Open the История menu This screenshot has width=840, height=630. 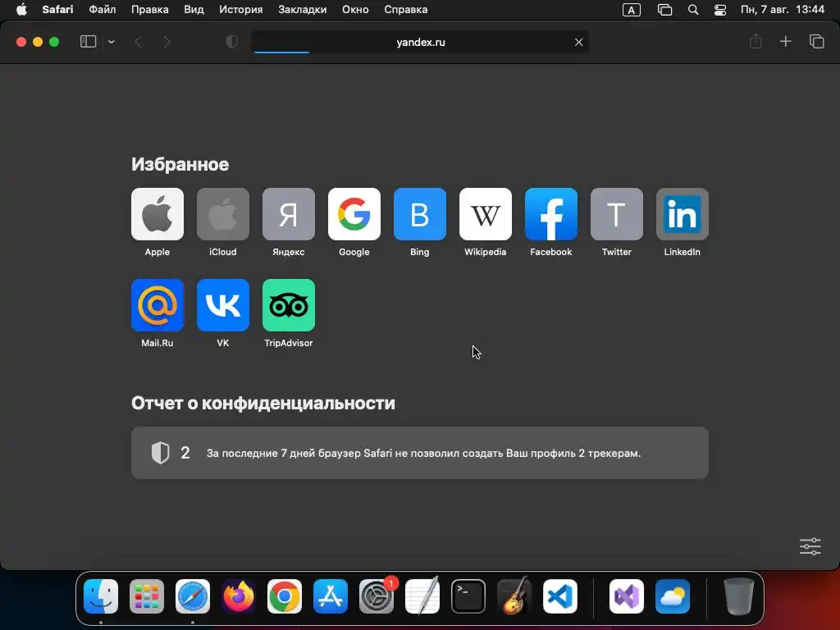pos(241,10)
